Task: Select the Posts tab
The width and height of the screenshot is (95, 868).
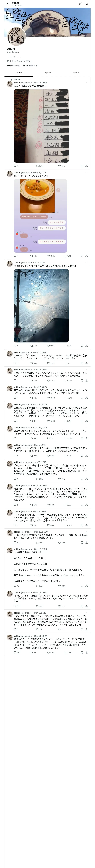Action: pyautogui.click(x=19, y=73)
